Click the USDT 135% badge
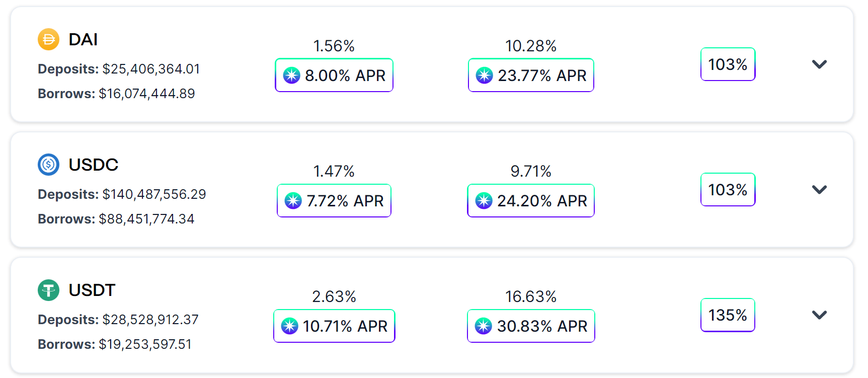 (x=728, y=315)
